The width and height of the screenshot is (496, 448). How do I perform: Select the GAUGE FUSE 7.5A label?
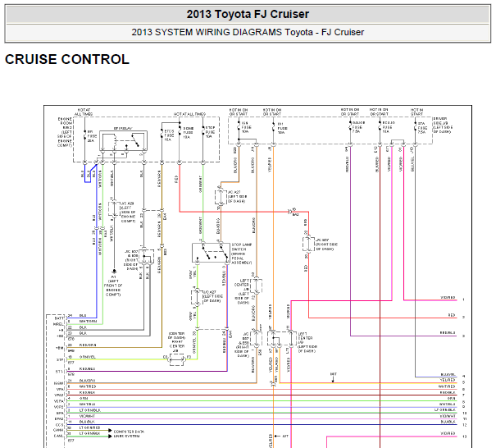click(x=358, y=127)
